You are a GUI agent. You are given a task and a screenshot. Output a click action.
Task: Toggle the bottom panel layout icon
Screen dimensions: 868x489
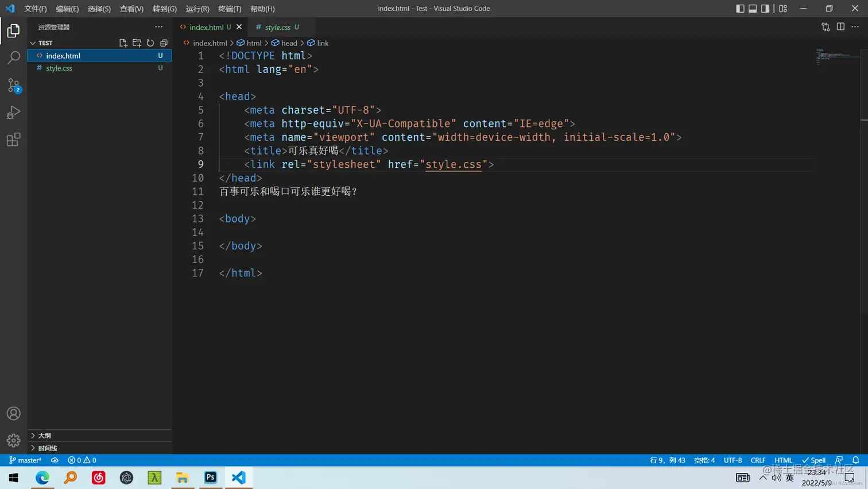pyautogui.click(x=753, y=9)
